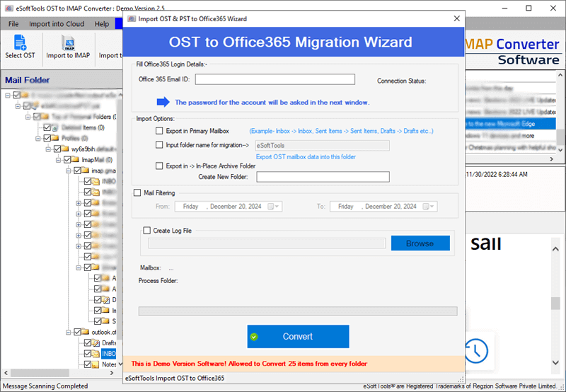The height and width of the screenshot is (392, 566).
Task: Click the Office 365 Email ID field
Action: coord(275,79)
